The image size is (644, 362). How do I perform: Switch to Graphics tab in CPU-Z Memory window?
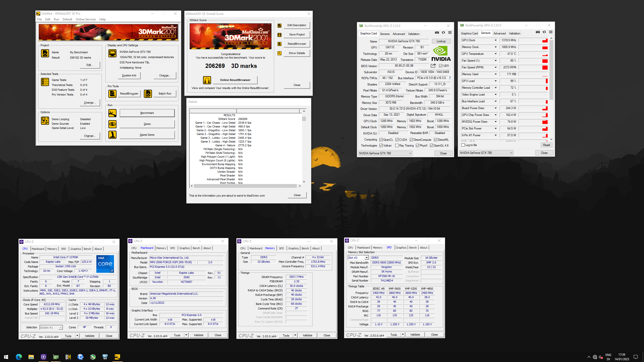coord(294,249)
